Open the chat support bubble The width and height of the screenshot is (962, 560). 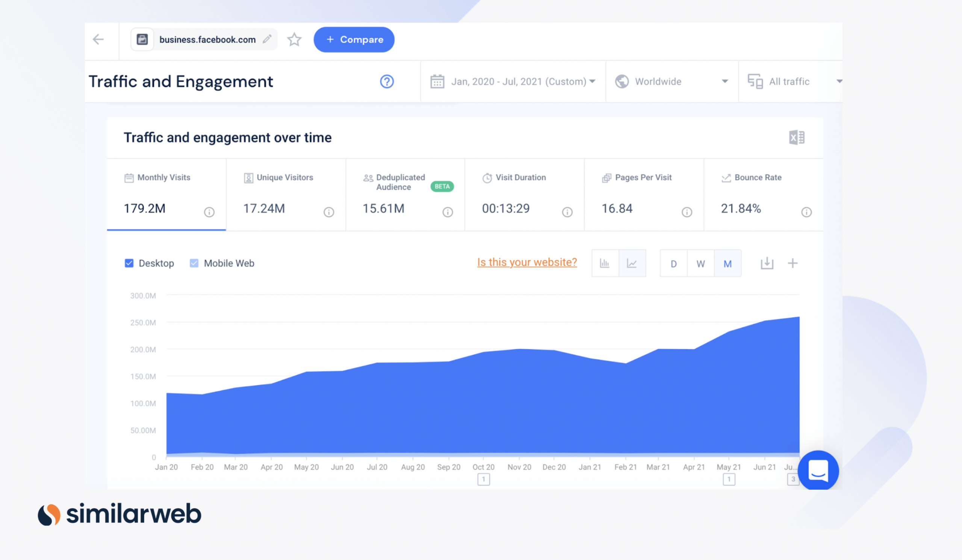818,471
